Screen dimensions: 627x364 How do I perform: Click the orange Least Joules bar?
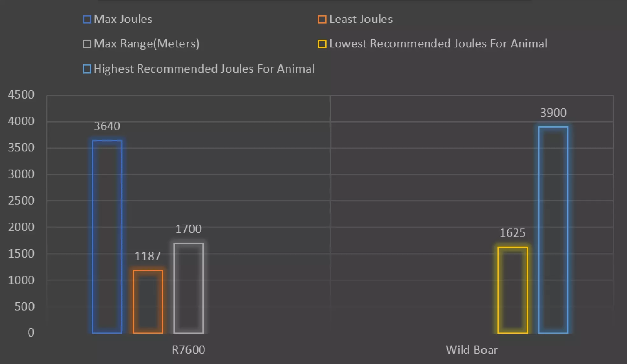[x=148, y=301]
